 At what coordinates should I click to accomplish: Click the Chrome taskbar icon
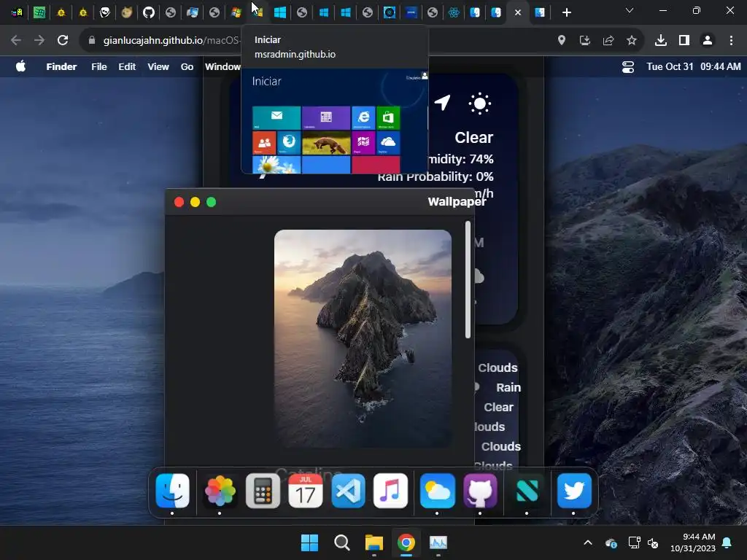point(406,542)
